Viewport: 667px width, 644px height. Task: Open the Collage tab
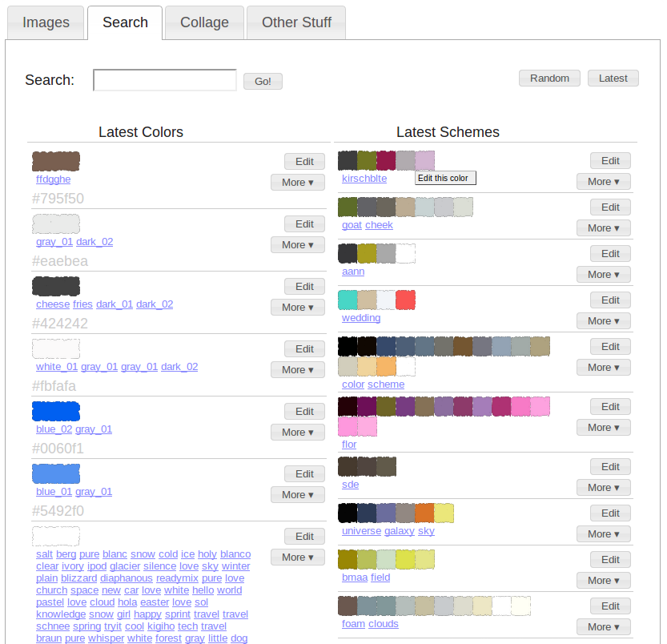pos(204,22)
